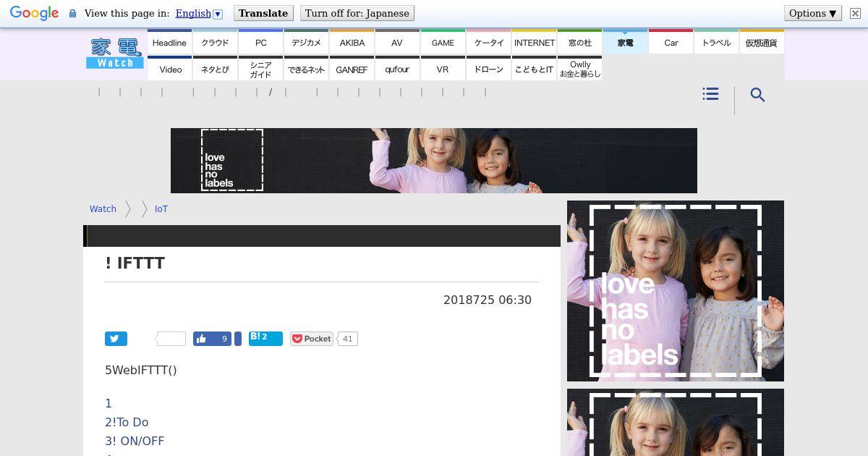Click the top love has no labels banner
This screenshot has height=456, width=868.
coord(434,161)
